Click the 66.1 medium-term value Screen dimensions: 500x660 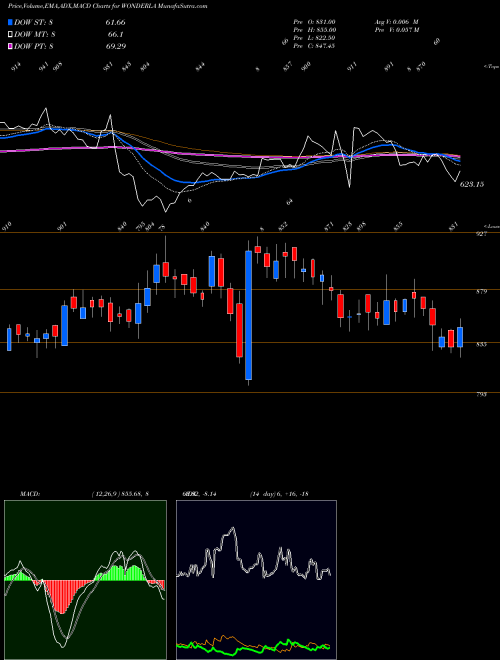pos(115,35)
